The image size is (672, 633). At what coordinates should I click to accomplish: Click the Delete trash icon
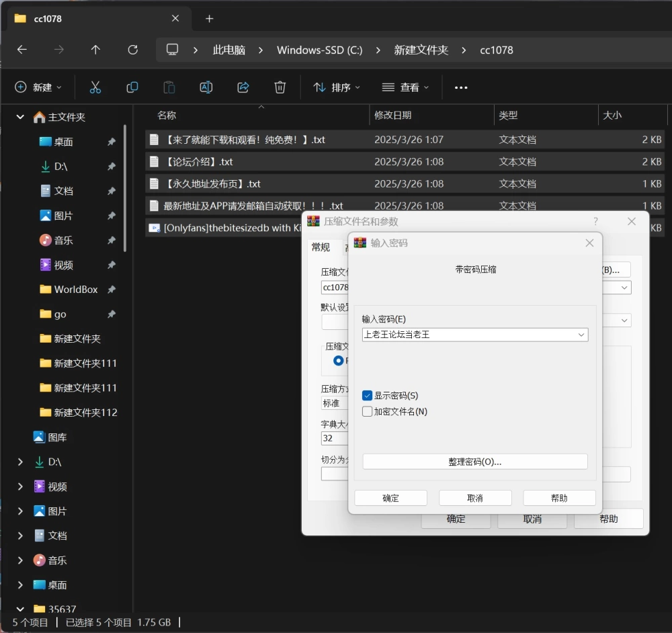pyautogui.click(x=280, y=87)
